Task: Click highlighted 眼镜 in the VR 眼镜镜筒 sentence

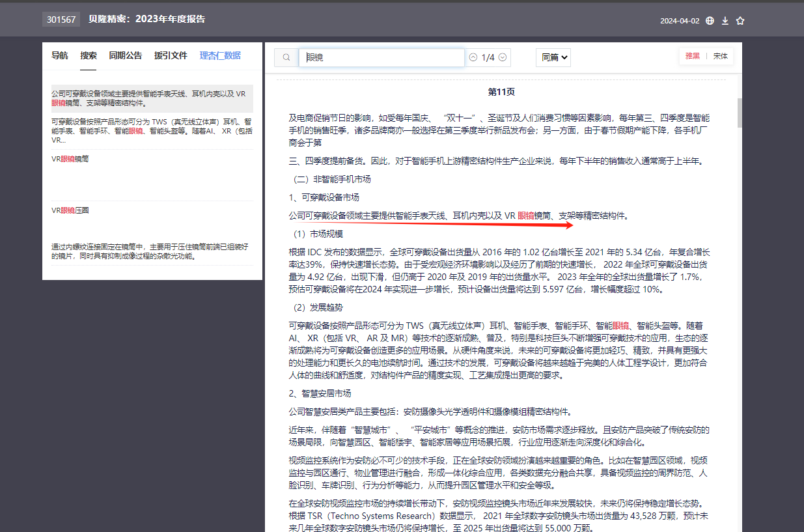Action: (526, 216)
